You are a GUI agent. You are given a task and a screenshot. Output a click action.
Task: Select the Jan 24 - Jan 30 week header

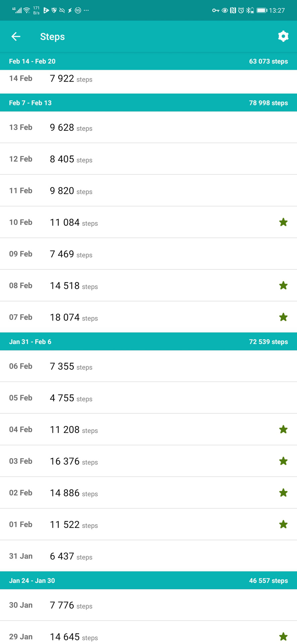click(148, 581)
